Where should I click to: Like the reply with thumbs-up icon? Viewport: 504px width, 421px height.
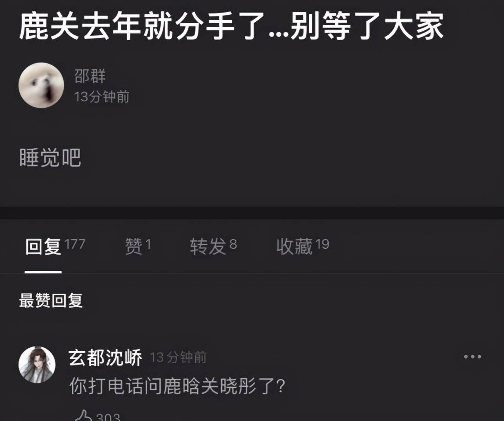click(83, 415)
